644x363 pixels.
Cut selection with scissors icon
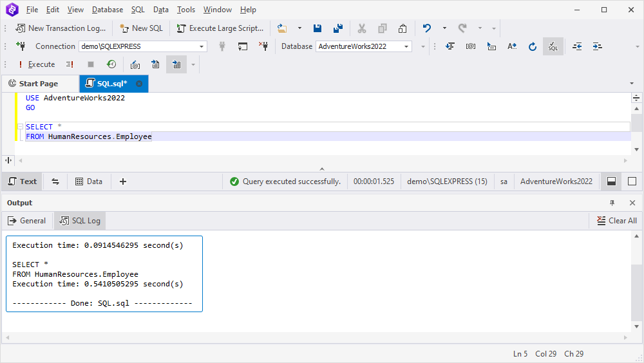[361, 28]
